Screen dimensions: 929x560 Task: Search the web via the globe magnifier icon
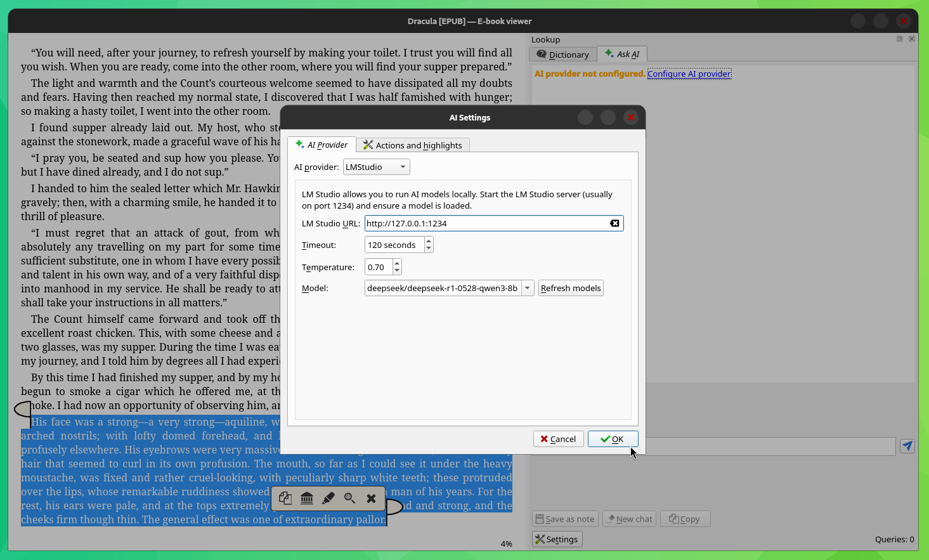pyautogui.click(x=349, y=498)
